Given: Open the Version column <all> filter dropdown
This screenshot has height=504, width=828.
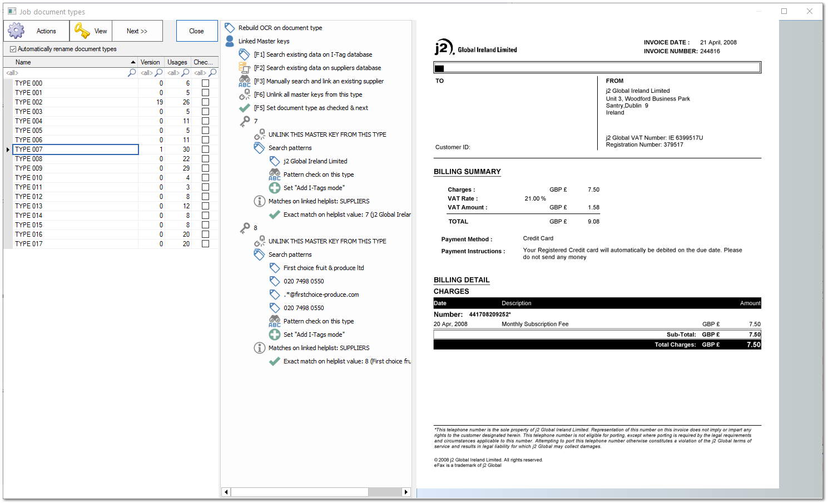Looking at the screenshot, I should pyautogui.click(x=146, y=72).
